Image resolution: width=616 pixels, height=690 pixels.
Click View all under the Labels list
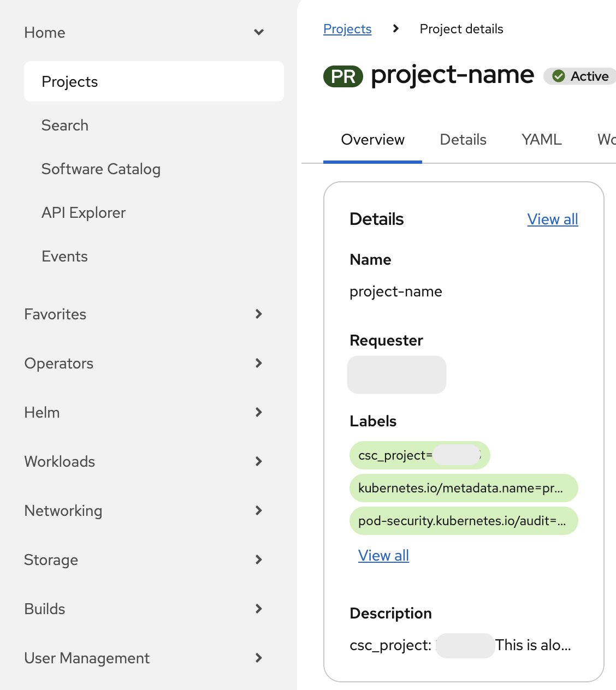coord(383,555)
